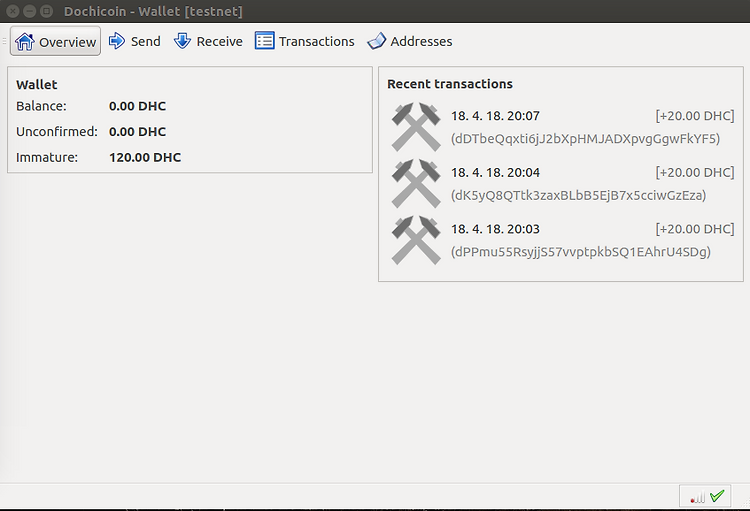Click the network connection signal bars icon
Screen dimensions: 750x511
click(x=698, y=498)
